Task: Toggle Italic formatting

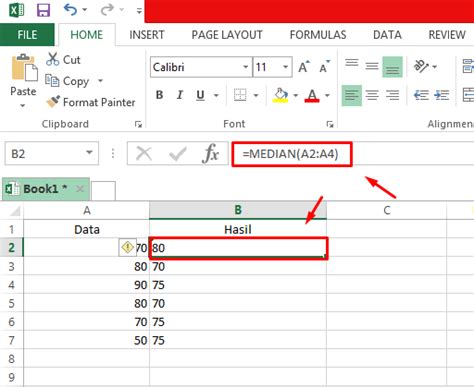Action: [x=180, y=95]
